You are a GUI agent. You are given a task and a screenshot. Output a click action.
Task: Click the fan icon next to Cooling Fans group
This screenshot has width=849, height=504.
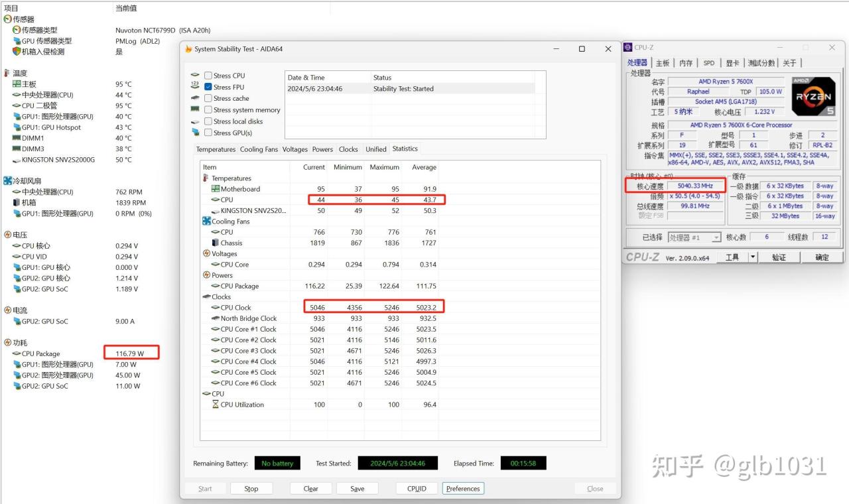[206, 221]
